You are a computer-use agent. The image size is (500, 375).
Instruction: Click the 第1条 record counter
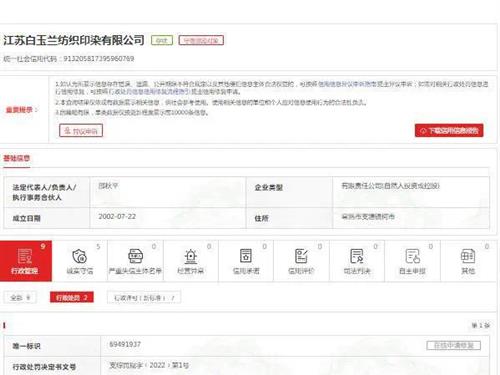click(x=480, y=325)
